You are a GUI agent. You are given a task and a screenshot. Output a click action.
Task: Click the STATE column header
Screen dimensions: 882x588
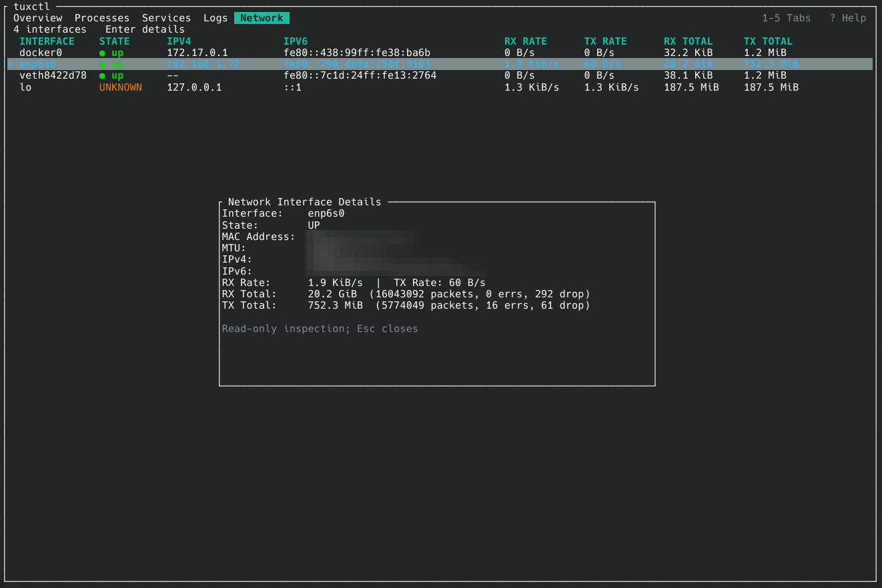115,41
